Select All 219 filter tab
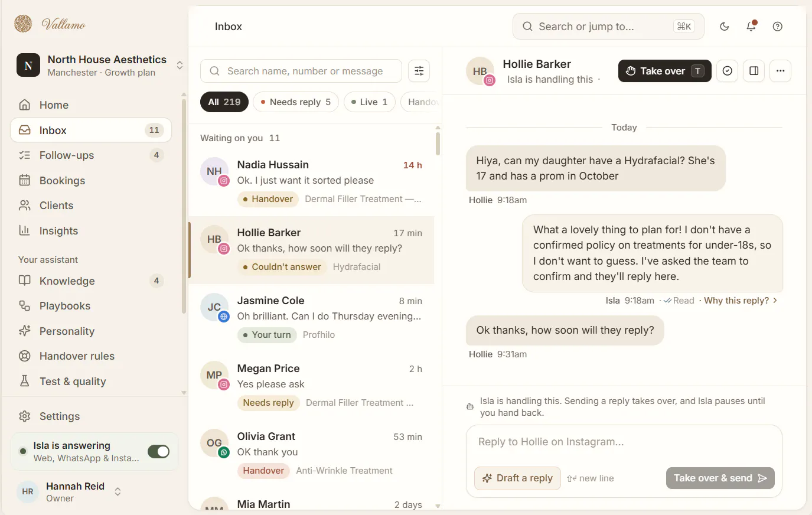812x515 pixels. pos(224,102)
